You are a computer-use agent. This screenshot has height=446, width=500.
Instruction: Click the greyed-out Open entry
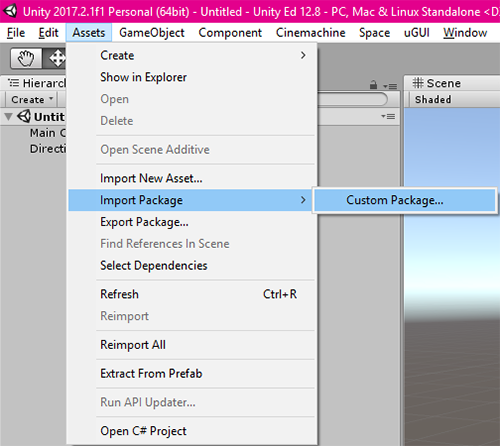point(192,99)
